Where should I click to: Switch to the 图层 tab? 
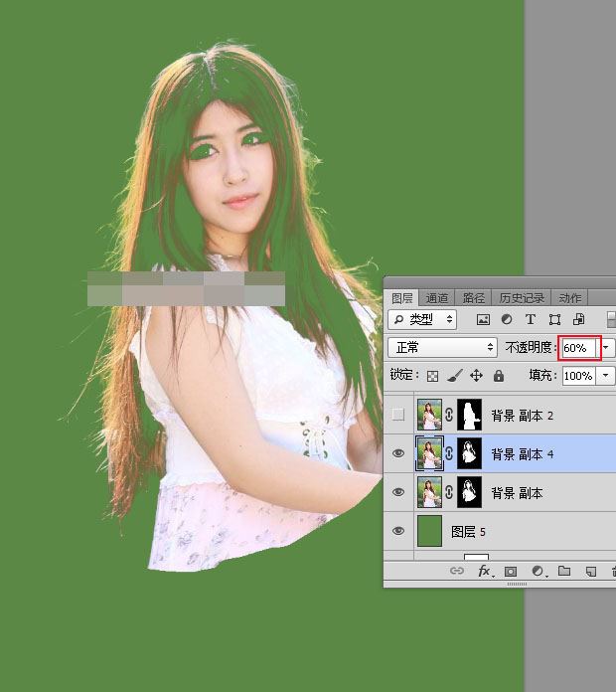coord(401,298)
